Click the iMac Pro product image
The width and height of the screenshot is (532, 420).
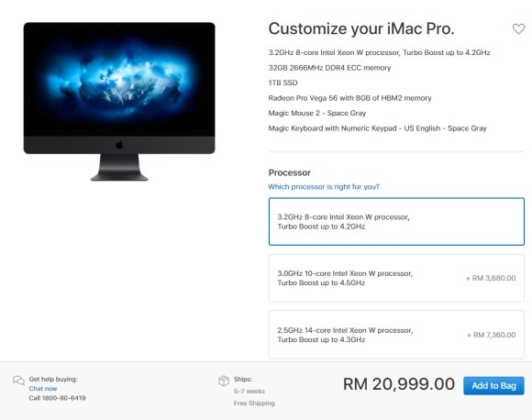pyautogui.click(x=119, y=102)
